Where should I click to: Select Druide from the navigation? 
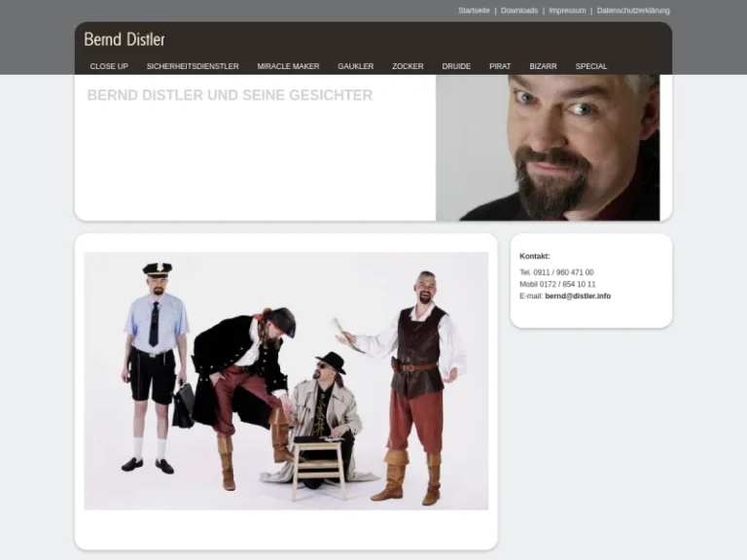(x=456, y=66)
